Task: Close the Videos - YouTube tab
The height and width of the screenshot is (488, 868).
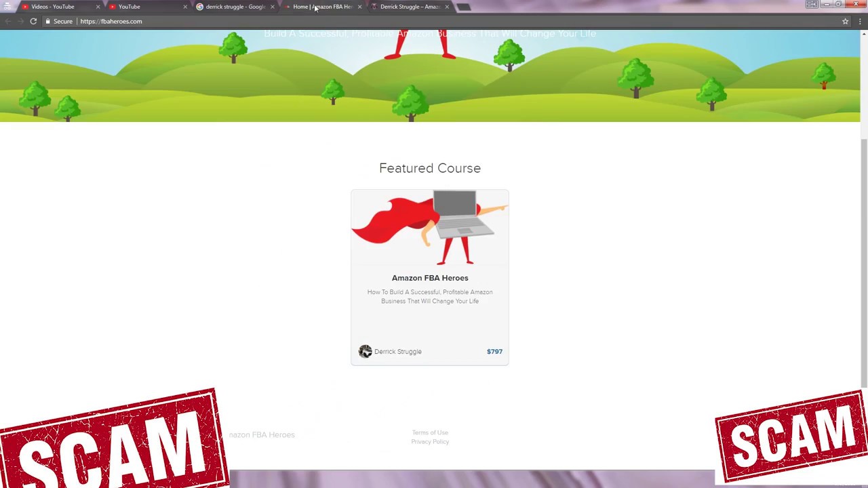Action: [98, 7]
